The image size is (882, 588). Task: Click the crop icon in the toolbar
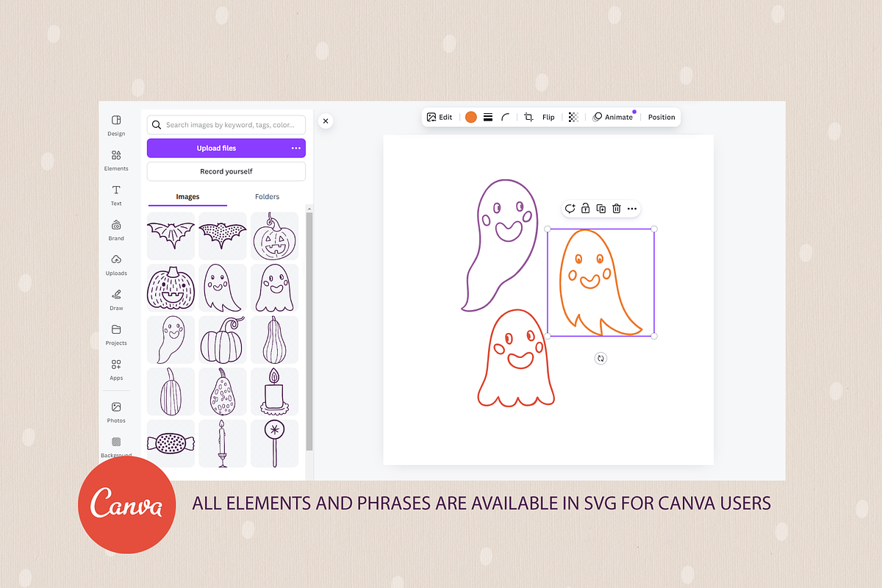(x=528, y=117)
